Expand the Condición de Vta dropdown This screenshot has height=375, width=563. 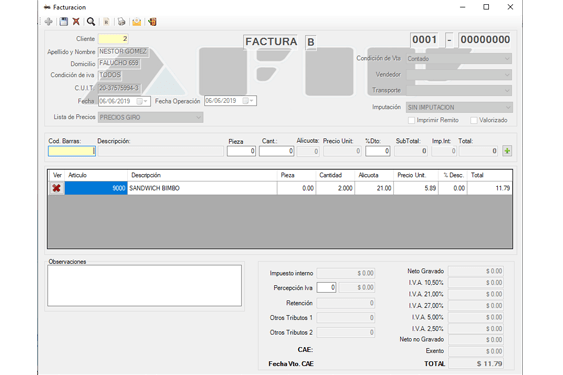(507, 59)
